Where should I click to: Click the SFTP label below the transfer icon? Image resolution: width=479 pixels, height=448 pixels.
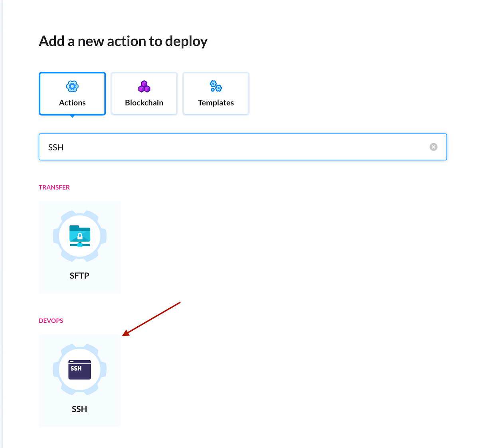point(79,275)
